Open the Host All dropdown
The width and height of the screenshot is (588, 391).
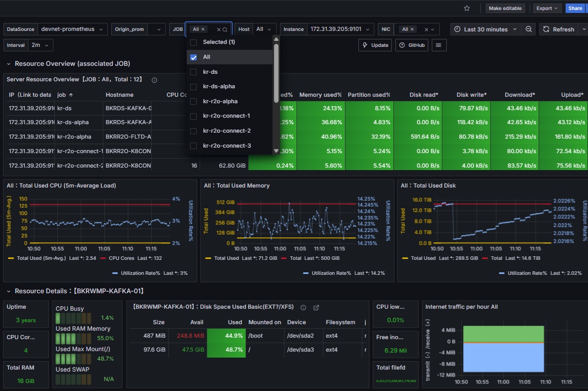pos(264,29)
